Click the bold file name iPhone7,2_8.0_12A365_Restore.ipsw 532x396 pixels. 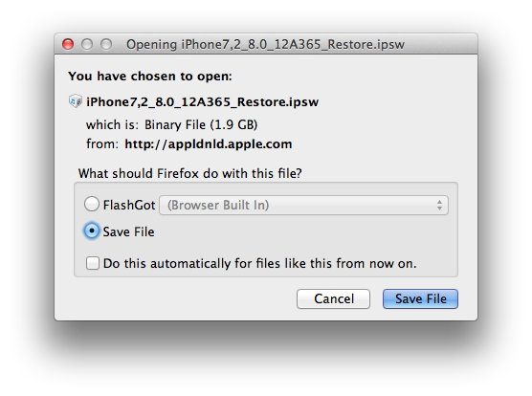pos(203,102)
